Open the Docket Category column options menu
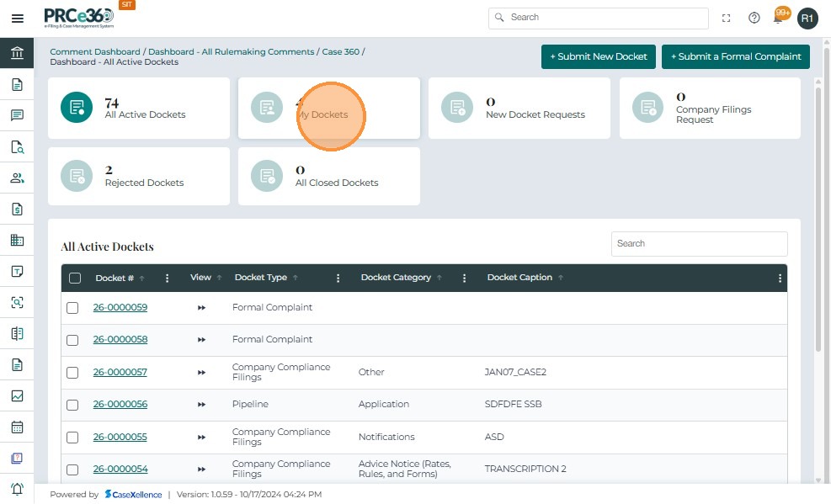This screenshot has height=504, width=831. coord(464,279)
